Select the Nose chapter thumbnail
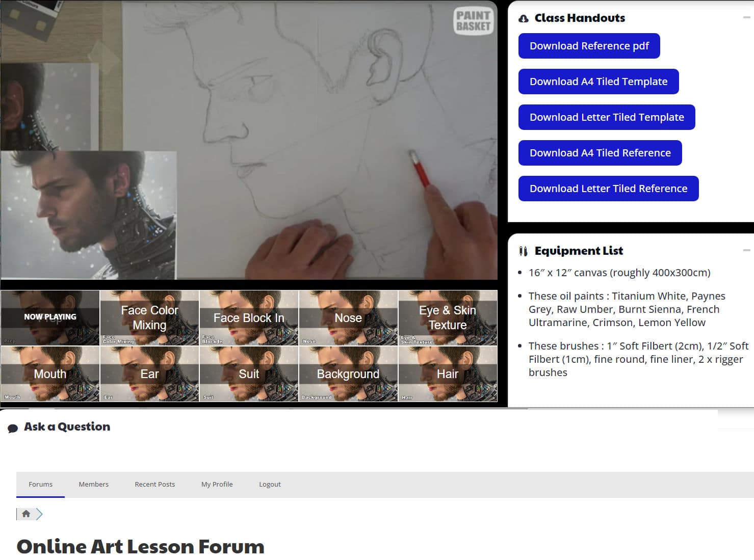 click(x=348, y=317)
